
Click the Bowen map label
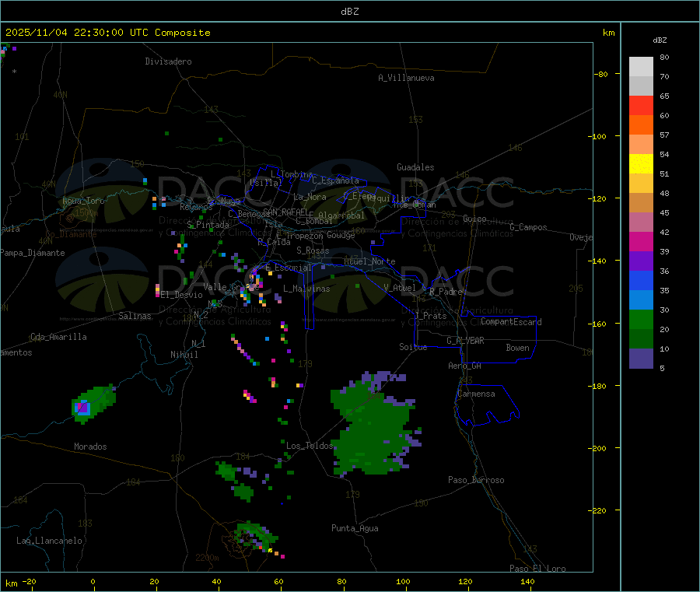click(518, 348)
